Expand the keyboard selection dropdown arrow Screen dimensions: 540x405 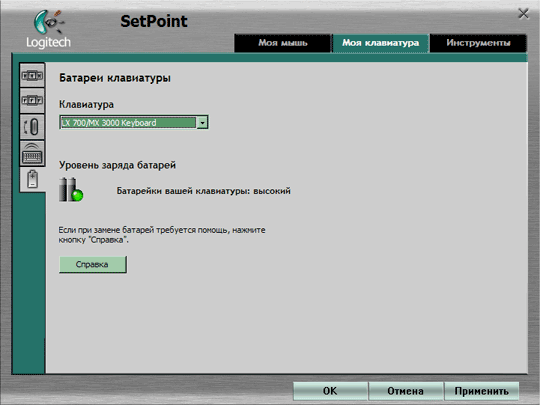click(202, 123)
